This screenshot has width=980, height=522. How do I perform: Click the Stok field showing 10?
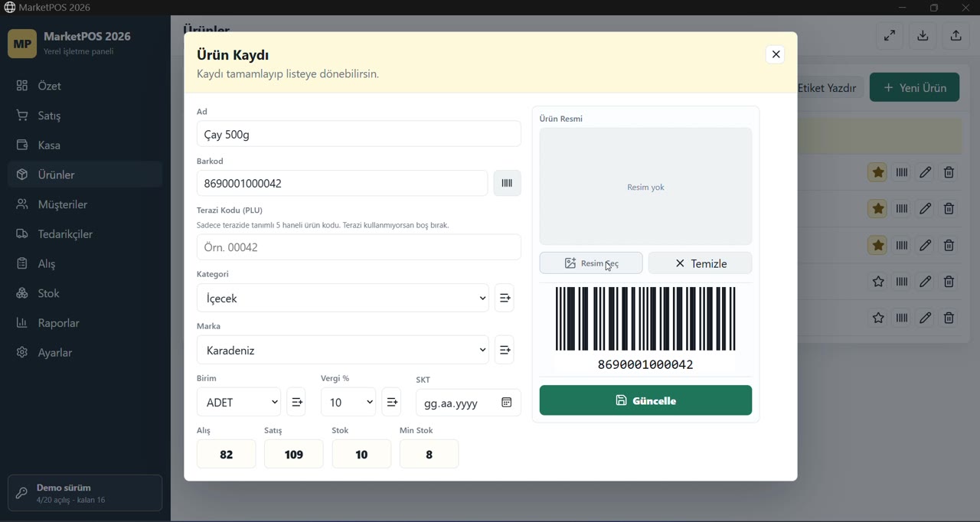tap(361, 454)
